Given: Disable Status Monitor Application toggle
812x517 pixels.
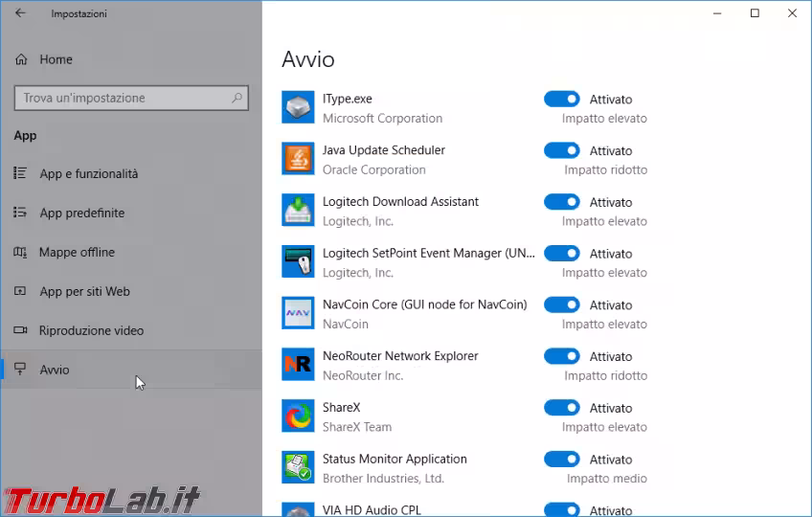Looking at the screenshot, I should pyautogui.click(x=562, y=459).
